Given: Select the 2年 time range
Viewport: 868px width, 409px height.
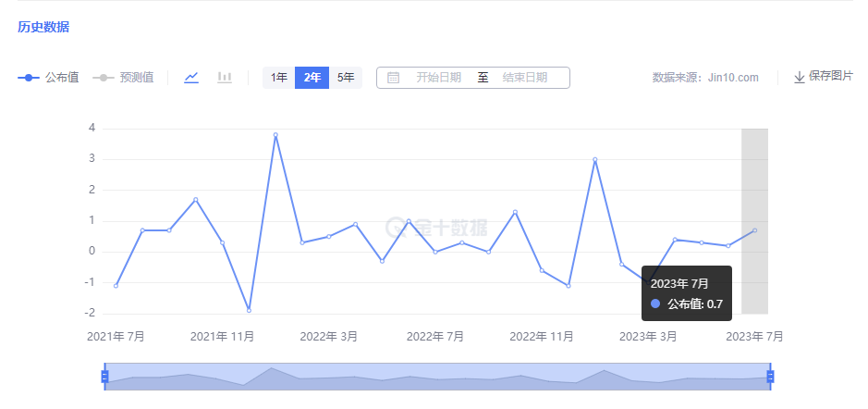Looking at the screenshot, I should (312, 78).
